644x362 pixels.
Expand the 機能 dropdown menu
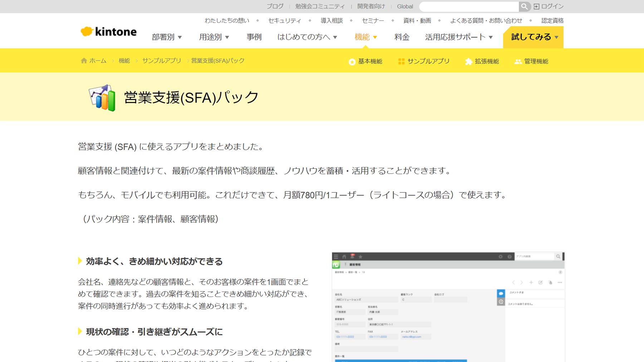click(x=366, y=37)
